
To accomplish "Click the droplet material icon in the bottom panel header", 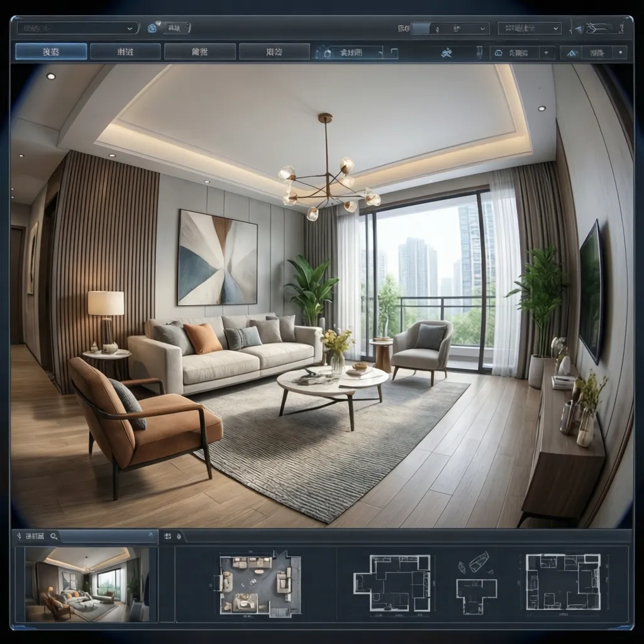I will (179, 536).
